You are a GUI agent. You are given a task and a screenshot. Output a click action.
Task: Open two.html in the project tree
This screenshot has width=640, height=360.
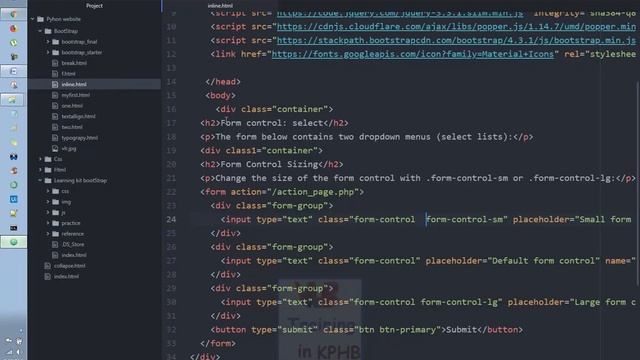point(72,127)
